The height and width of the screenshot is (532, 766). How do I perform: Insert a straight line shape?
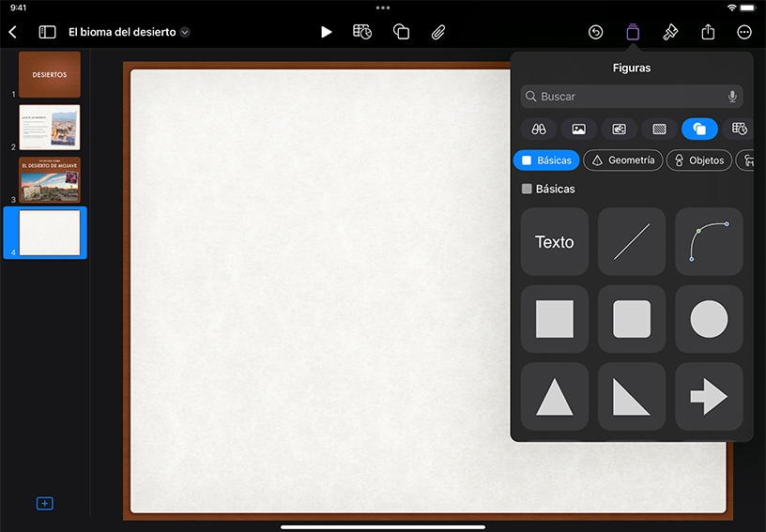(632, 242)
